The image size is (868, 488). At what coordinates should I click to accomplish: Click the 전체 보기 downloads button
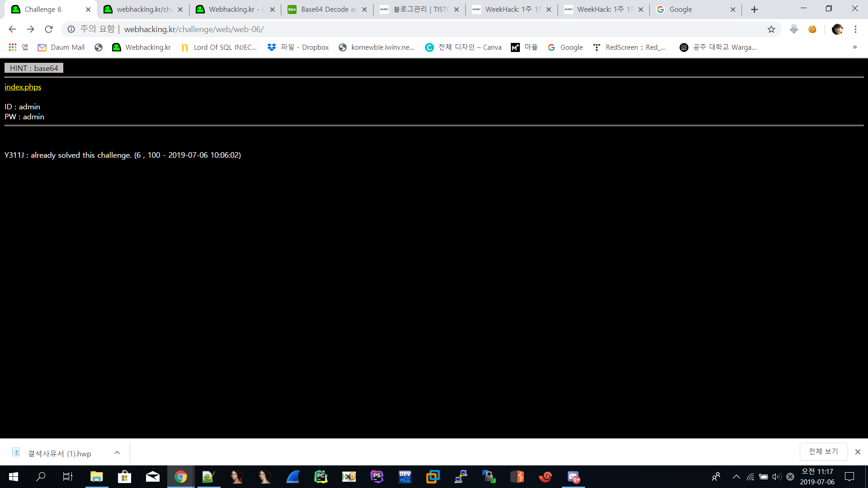click(x=823, y=451)
